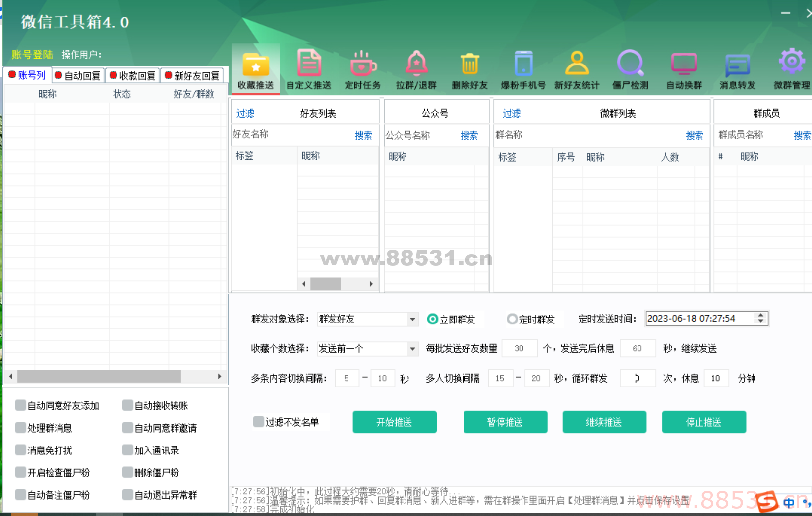Enable 开启检查僵尸粉 checkbox
The width and height of the screenshot is (812, 516).
[x=20, y=472]
